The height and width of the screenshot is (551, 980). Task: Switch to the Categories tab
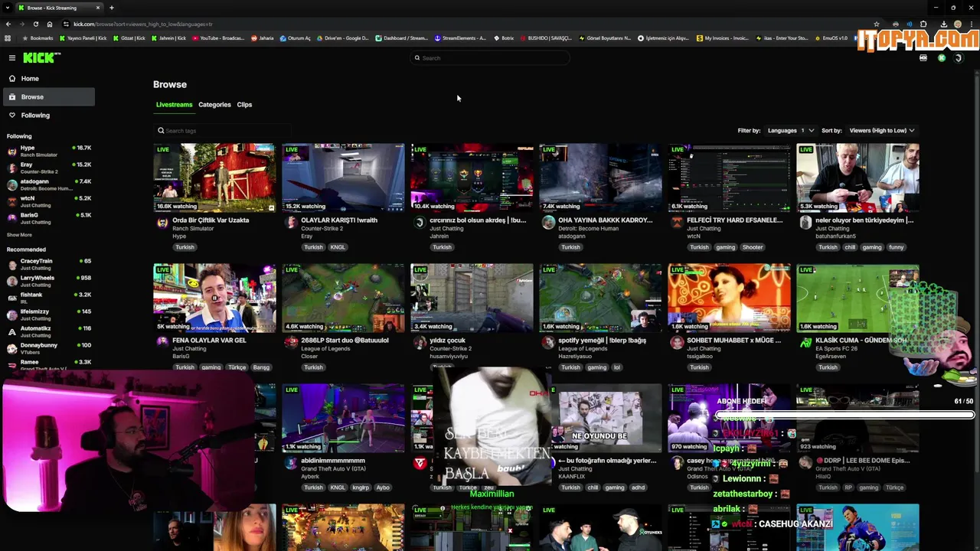pyautogui.click(x=214, y=104)
